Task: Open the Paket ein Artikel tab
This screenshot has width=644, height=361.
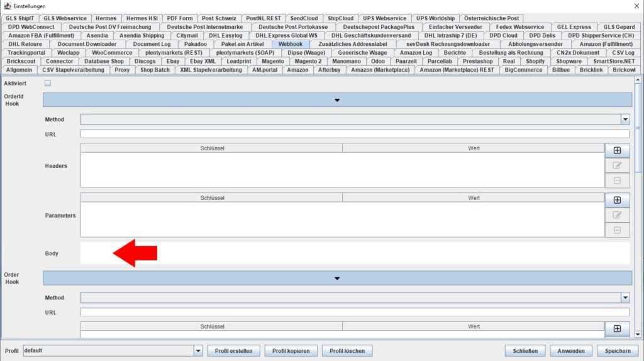Action: (242, 44)
